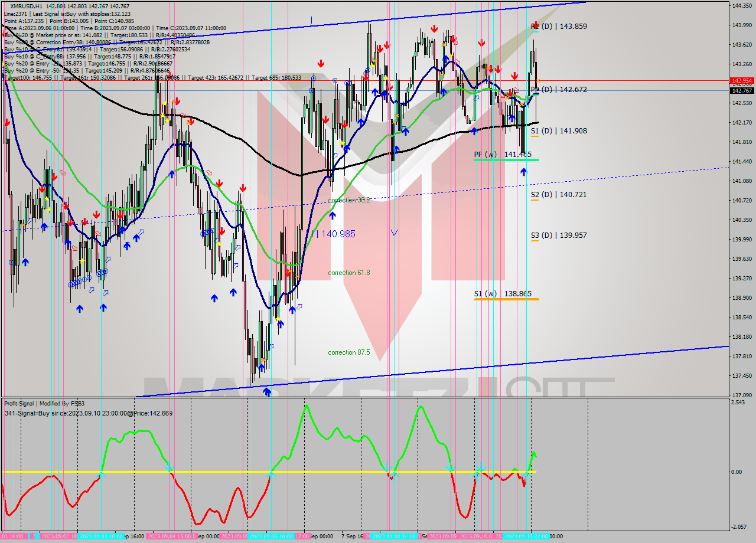Click the orange S1 (w) weekly support line
756x543 pixels.
point(506,299)
